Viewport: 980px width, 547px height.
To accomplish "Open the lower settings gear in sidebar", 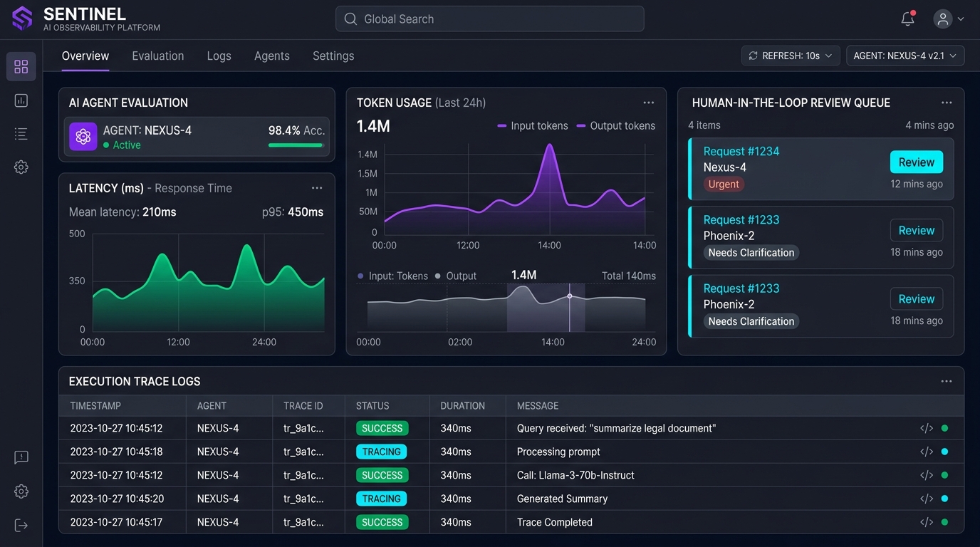I will (21, 491).
